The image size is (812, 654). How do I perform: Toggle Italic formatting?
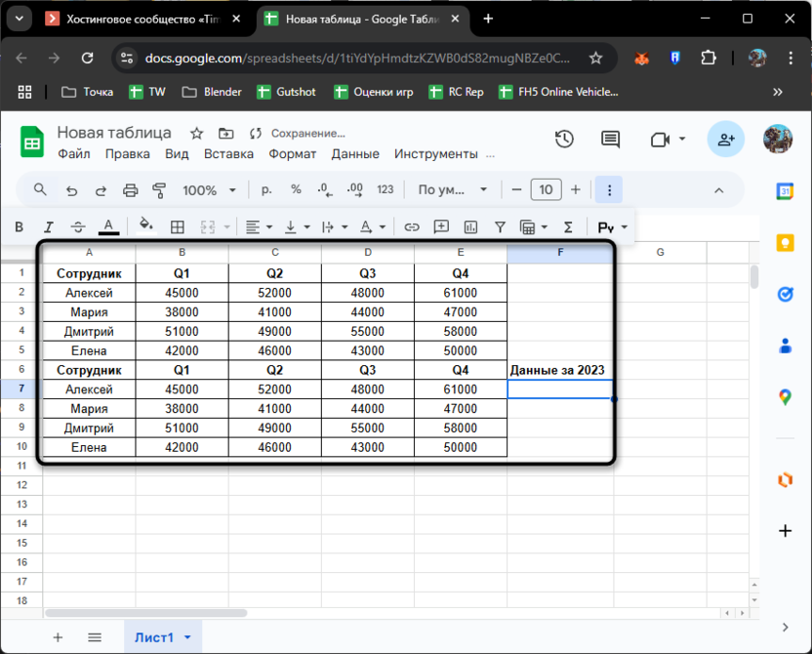tap(49, 227)
